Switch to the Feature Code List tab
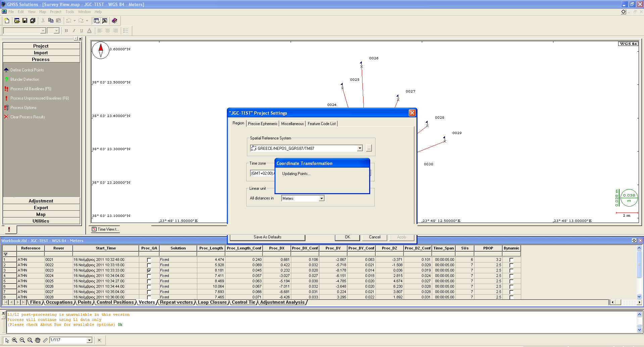Image resolution: width=644 pixels, height=347 pixels. coord(321,124)
